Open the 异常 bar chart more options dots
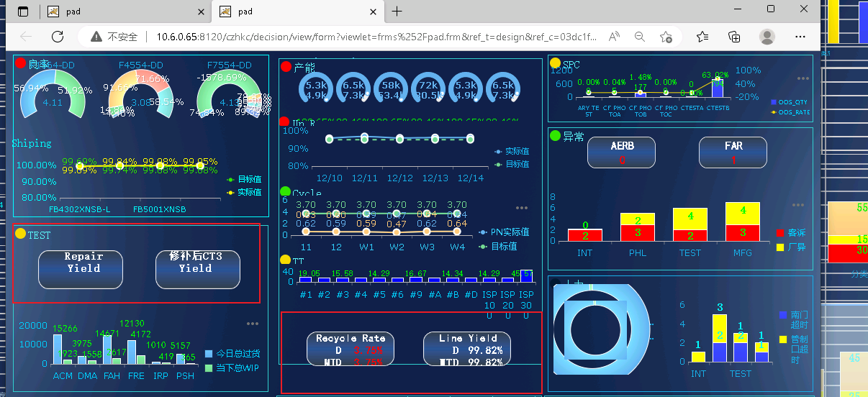868x397 pixels. [799, 206]
